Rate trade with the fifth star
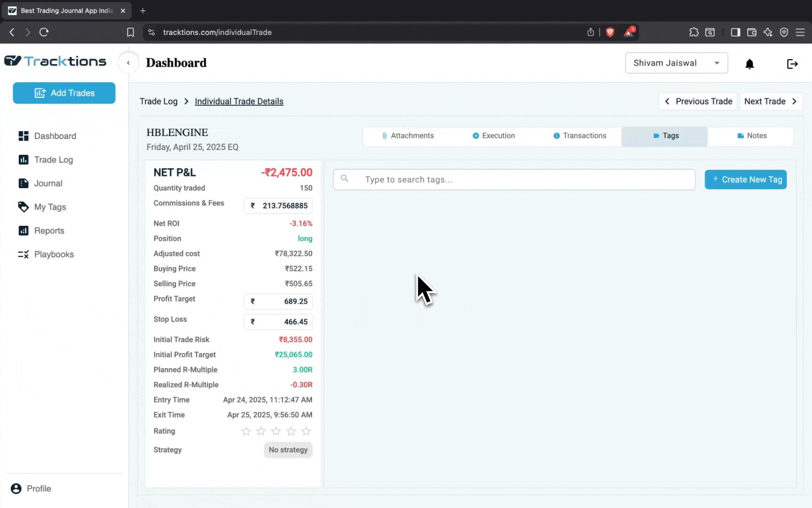Viewport: 812px width, 508px height. coord(306,431)
